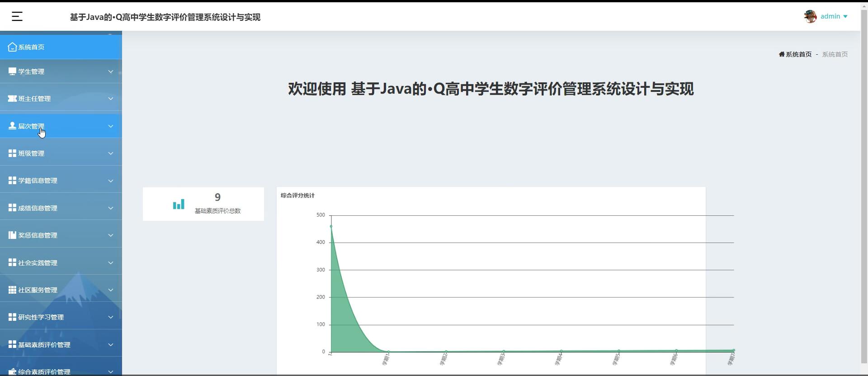Click the 基础素质评价总数 label
This screenshot has height=376, width=868.
tap(217, 211)
